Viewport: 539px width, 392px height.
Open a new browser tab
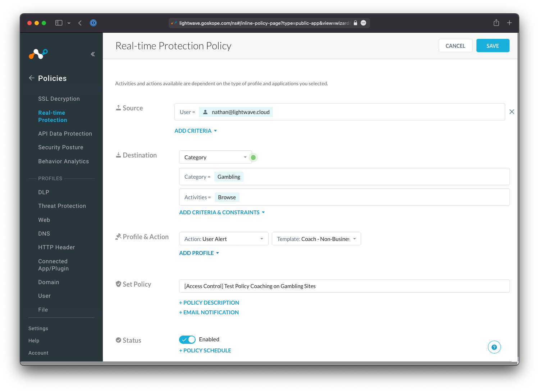pos(509,23)
